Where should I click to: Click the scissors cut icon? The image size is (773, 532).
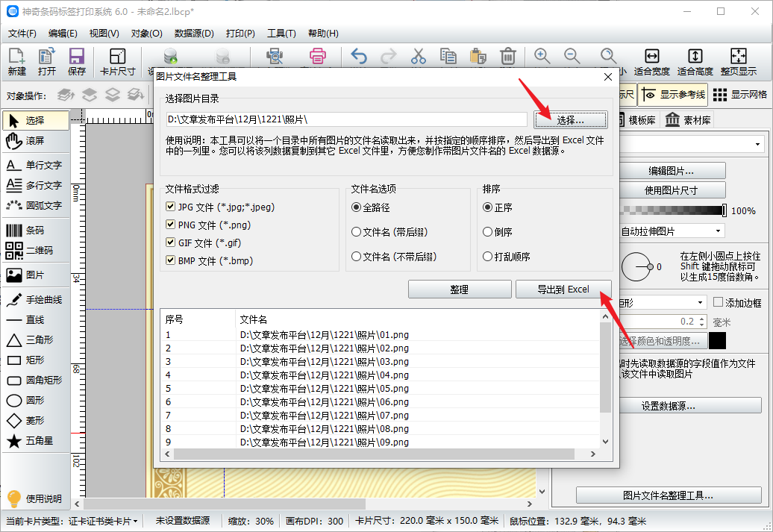[x=419, y=56]
